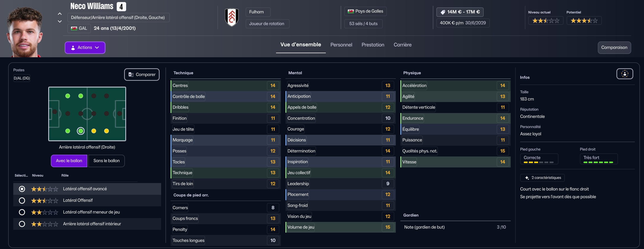This screenshot has width=644, height=249.
Task: Switch to the Personnel tab
Action: [x=341, y=45]
